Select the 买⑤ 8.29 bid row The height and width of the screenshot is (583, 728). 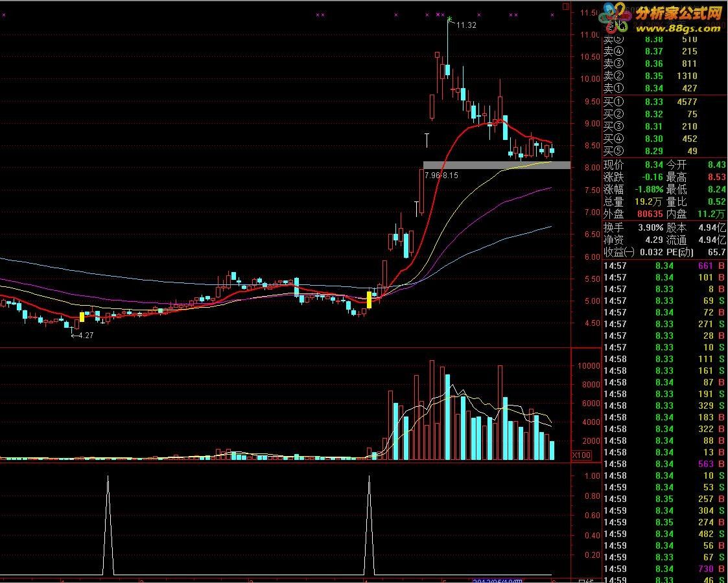click(650, 151)
